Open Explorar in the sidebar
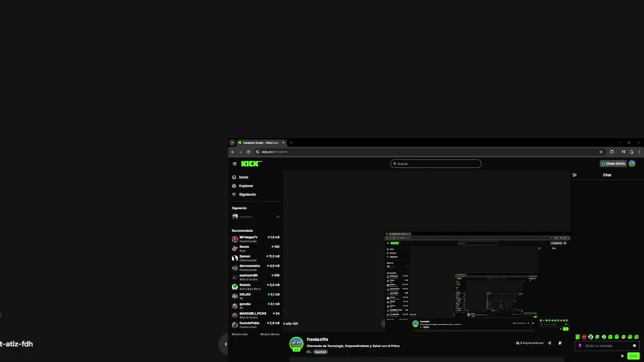 243,186
